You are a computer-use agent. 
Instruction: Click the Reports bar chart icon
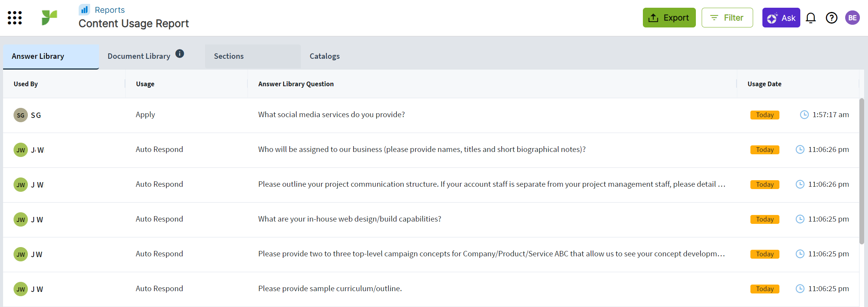tap(84, 9)
